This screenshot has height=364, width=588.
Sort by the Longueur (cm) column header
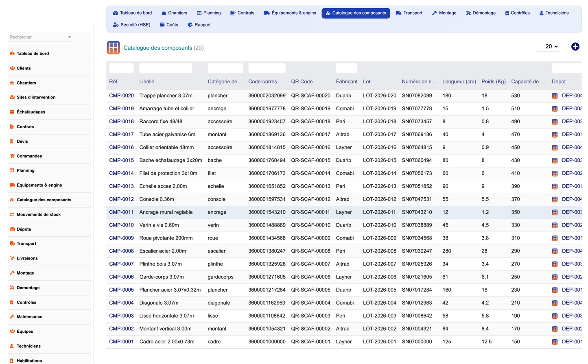click(459, 82)
